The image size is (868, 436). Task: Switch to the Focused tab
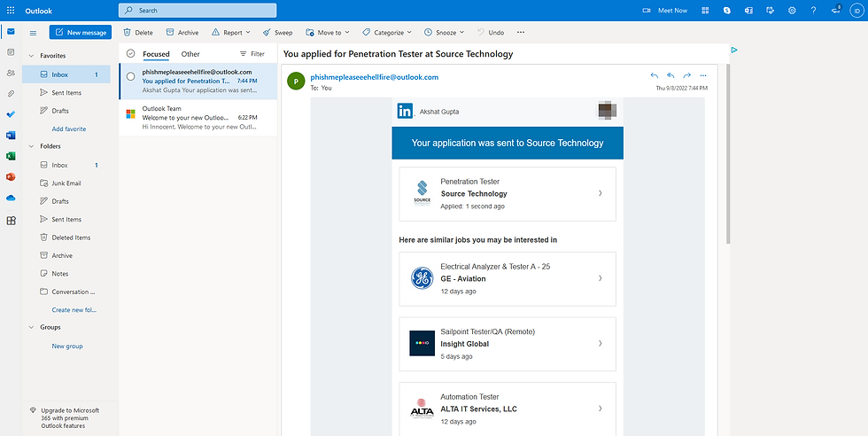click(x=156, y=54)
